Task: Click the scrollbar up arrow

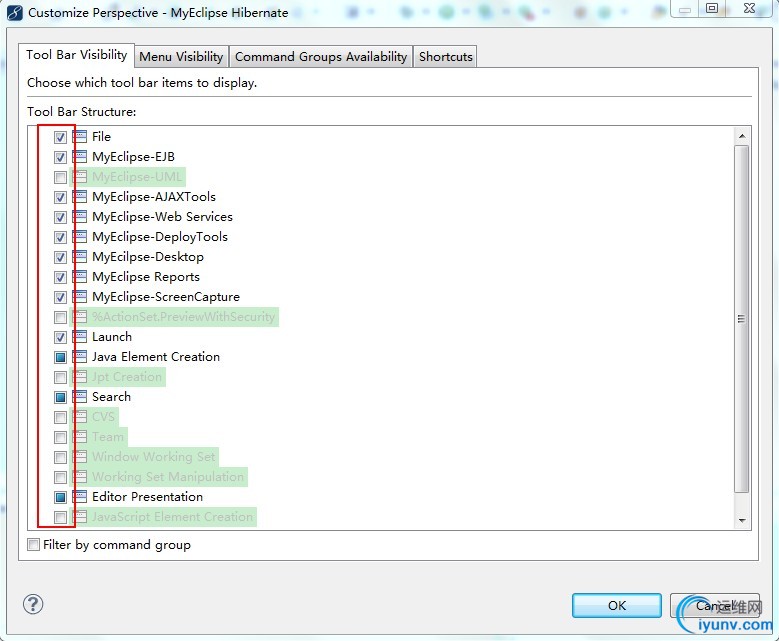Action: click(742, 136)
